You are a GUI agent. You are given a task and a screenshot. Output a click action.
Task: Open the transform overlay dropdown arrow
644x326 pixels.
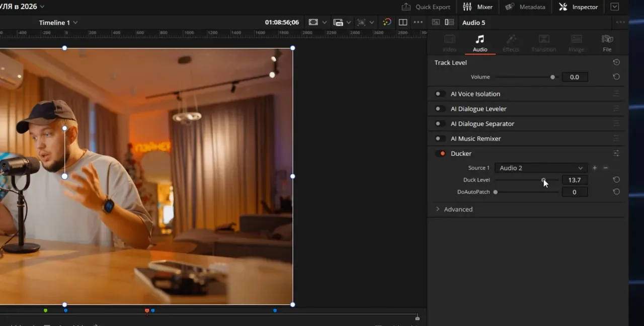pos(372,23)
